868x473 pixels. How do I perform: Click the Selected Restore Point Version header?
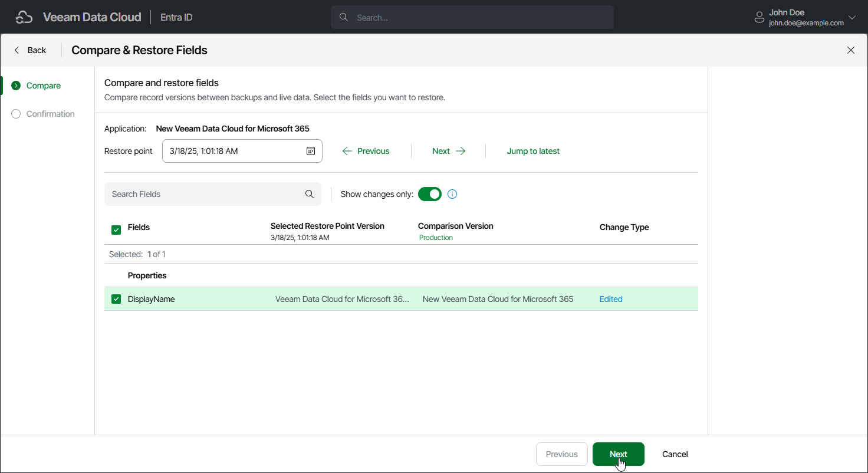click(x=327, y=226)
